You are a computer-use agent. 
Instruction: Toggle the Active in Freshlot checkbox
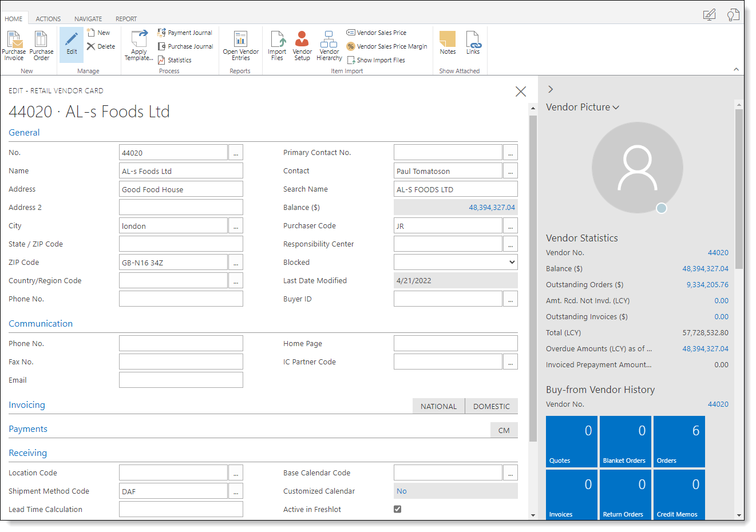coord(397,509)
